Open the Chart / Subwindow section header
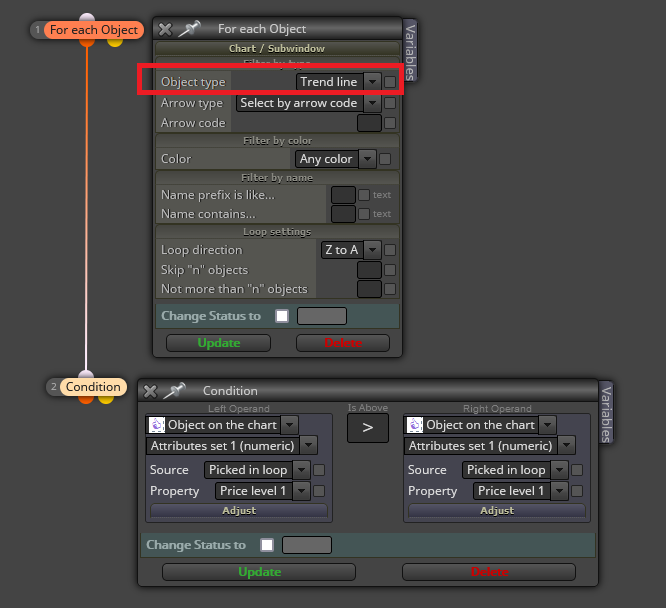 277,48
